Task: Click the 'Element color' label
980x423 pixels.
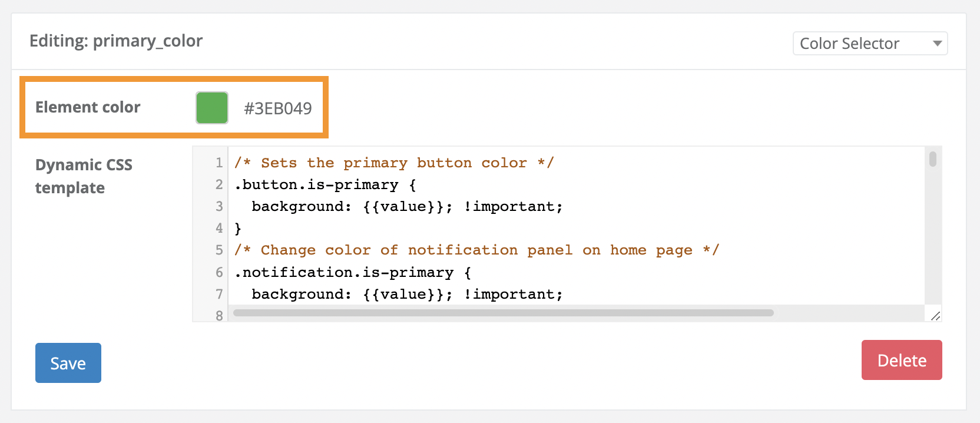Action: click(88, 107)
